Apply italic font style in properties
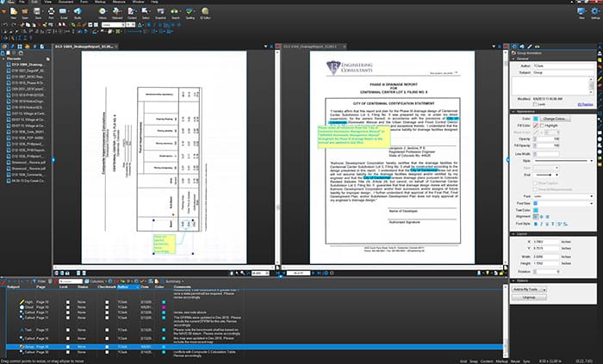This screenshot has height=364, width=603. pos(542,224)
